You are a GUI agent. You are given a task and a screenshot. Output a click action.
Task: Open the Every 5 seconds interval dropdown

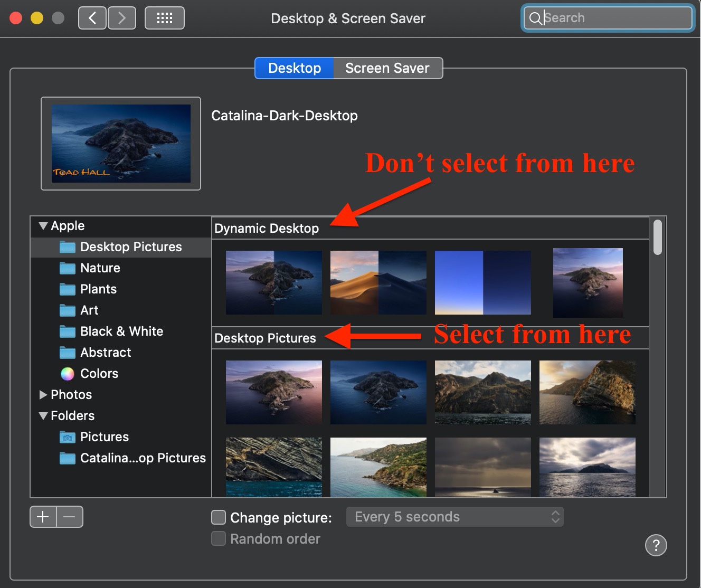[x=454, y=516]
